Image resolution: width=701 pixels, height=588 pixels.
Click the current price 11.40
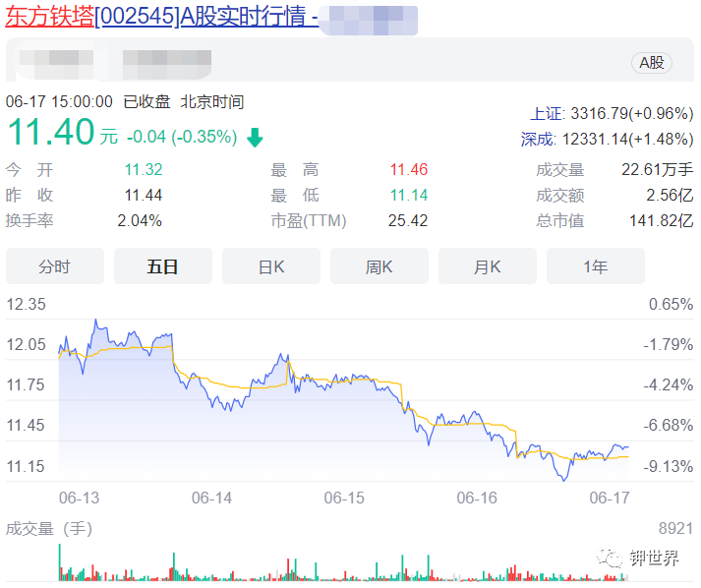tap(51, 132)
